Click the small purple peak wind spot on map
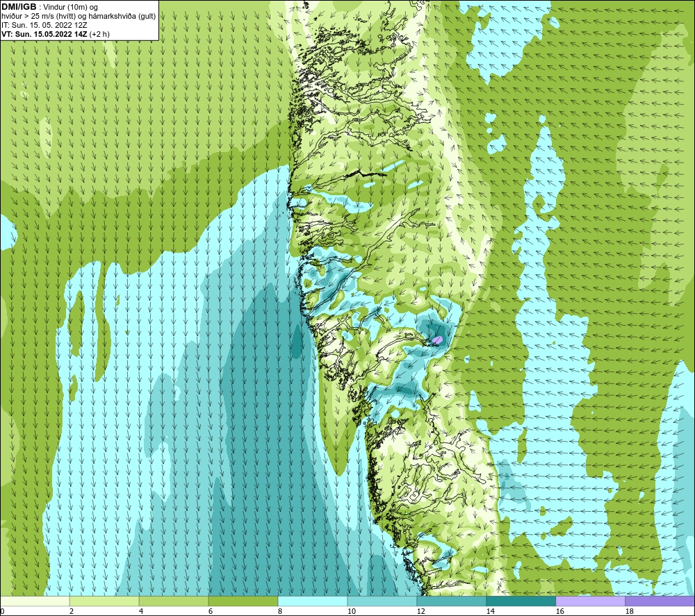The height and width of the screenshot is (616, 695). click(x=437, y=340)
